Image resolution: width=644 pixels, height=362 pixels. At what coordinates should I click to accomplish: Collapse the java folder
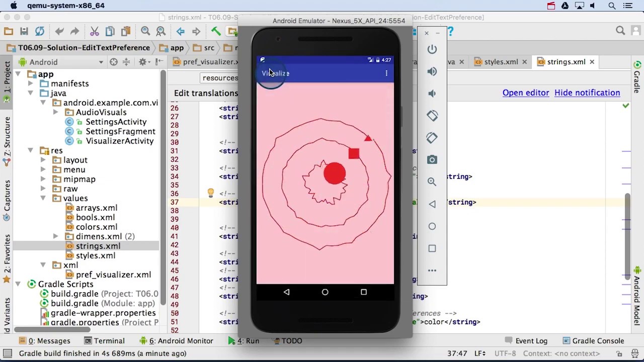coord(30,93)
